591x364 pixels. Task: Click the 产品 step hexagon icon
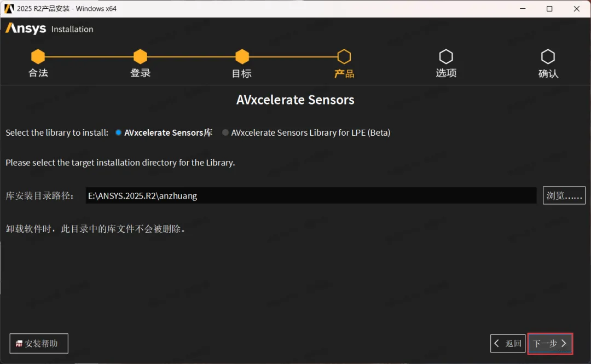(x=344, y=56)
